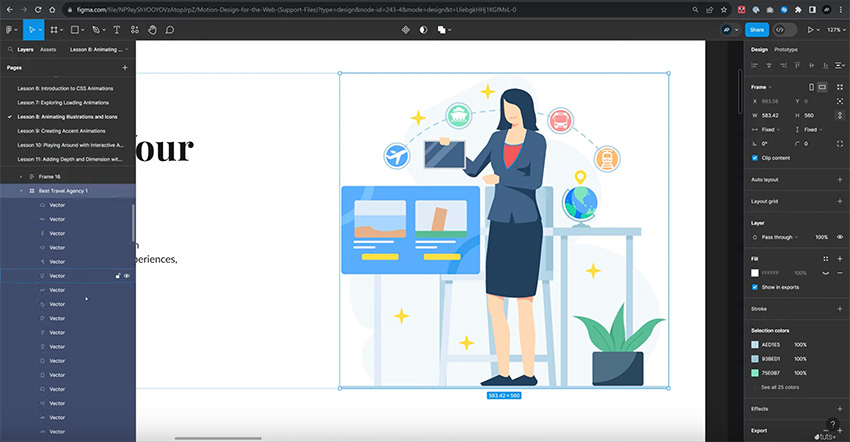Add a new page with plus icon
Screen dimensions: 850x442
coord(125,68)
